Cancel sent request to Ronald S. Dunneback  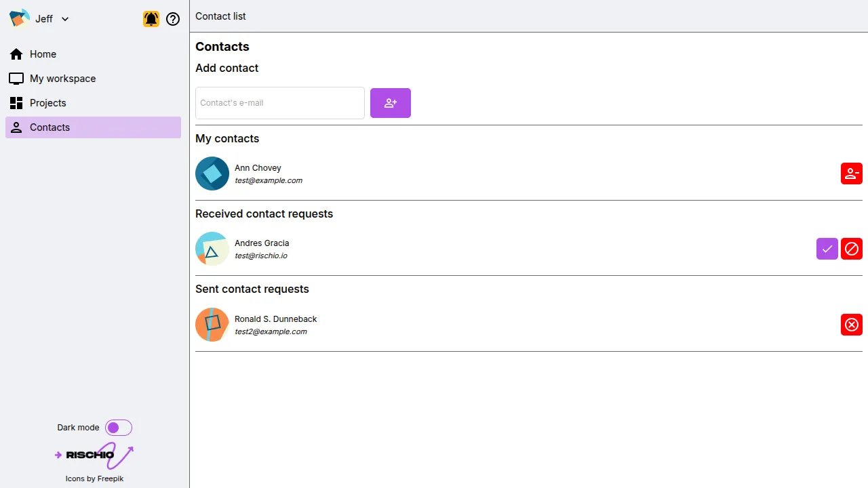click(x=852, y=325)
